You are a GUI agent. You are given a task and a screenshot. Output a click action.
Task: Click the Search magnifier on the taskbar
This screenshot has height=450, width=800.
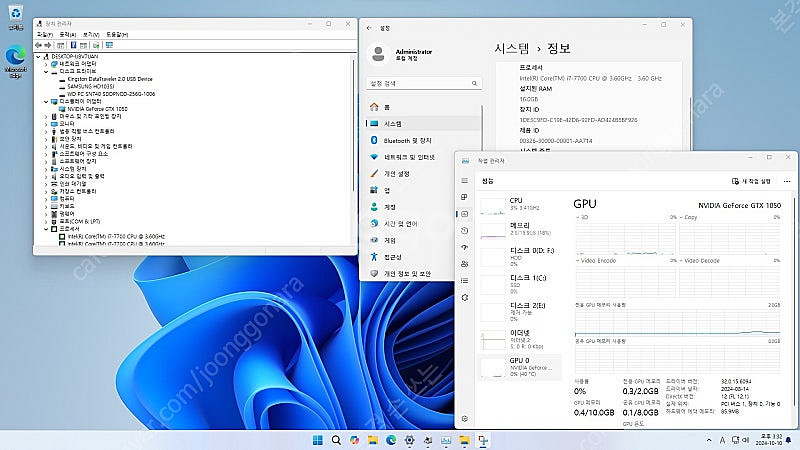[336, 440]
